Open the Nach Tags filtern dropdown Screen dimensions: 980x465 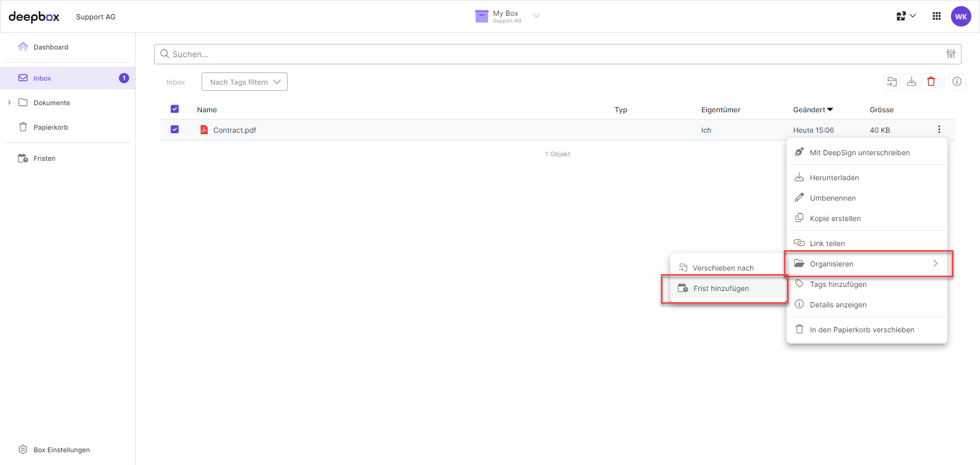click(244, 82)
